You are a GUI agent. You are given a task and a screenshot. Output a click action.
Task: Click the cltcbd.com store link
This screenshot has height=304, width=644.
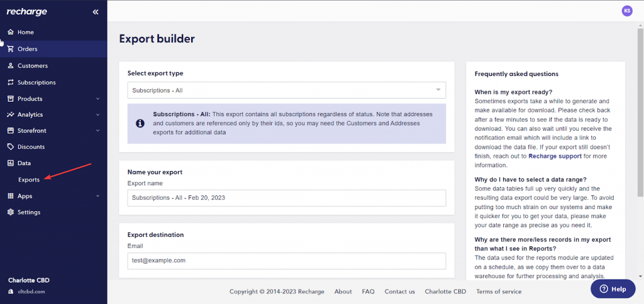coord(31,291)
